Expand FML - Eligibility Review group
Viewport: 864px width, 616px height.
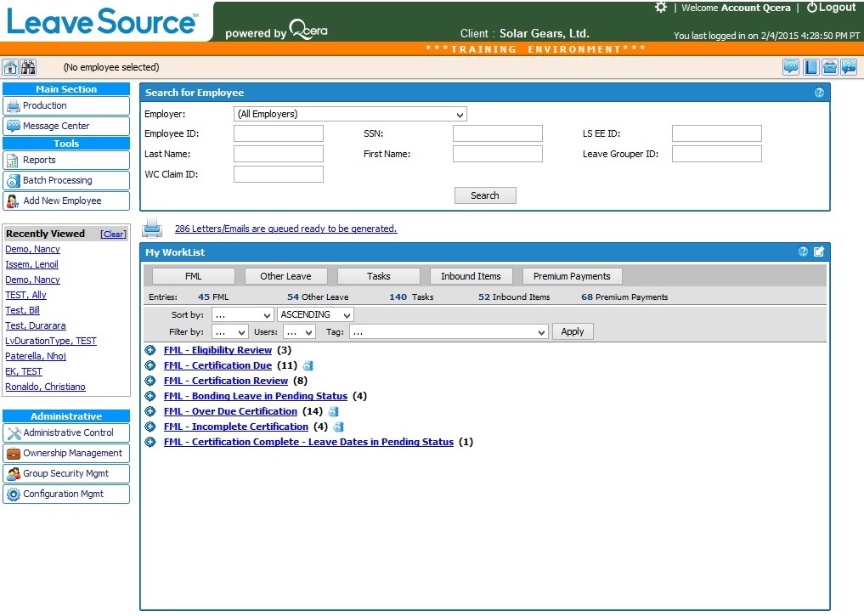(x=150, y=350)
